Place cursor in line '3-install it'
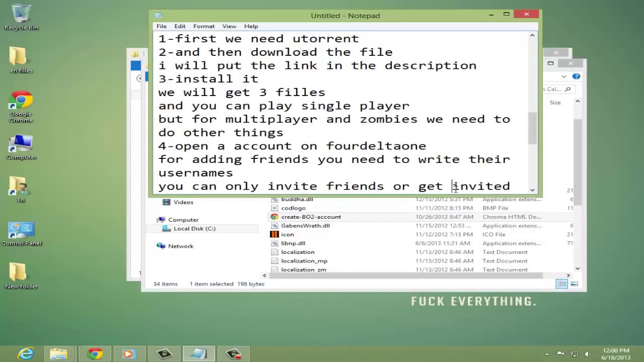The width and height of the screenshot is (644, 362). pos(208,79)
